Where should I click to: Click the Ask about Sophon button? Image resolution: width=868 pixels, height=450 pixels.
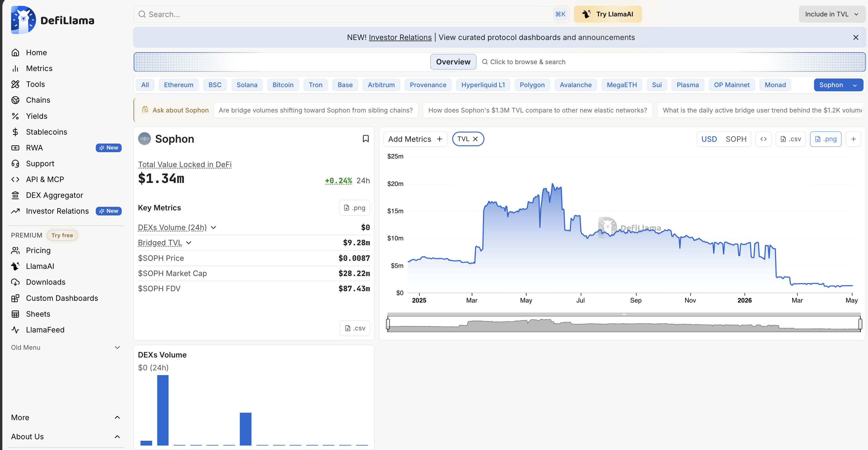click(x=176, y=110)
